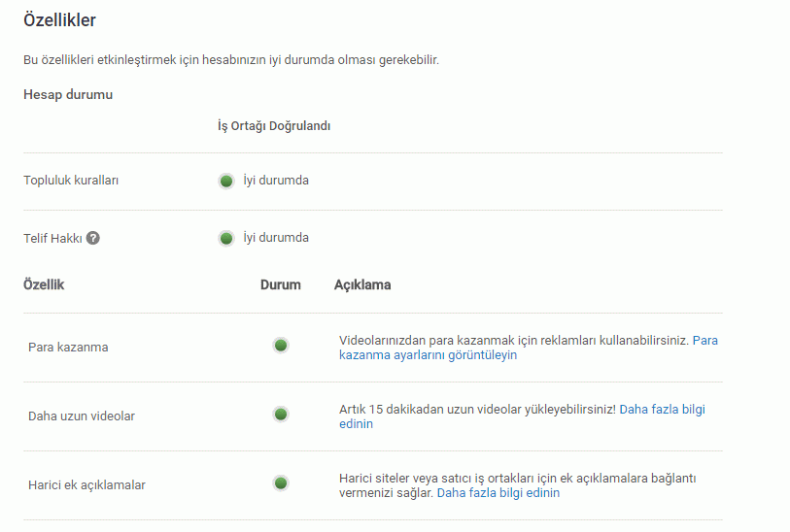Image resolution: width=790 pixels, height=532 pixels.
Task: Select the green status dot for Telif Hakkı
Action: pos(226,238)
